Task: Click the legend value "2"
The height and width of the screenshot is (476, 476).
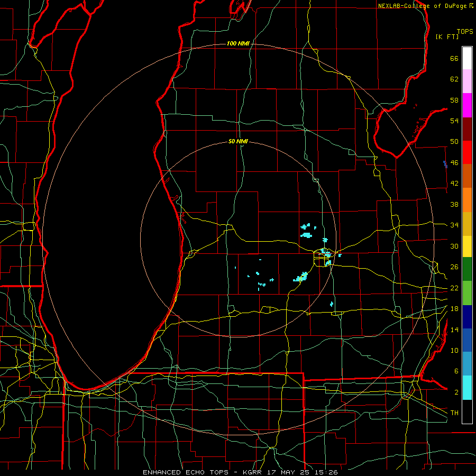Action: pyautogui.click(x=456, y=392)
